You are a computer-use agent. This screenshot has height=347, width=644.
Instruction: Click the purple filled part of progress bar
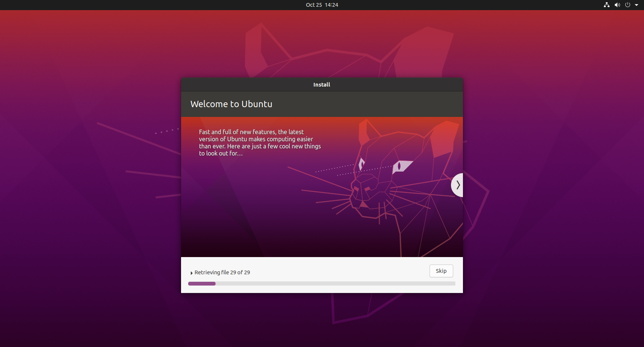coord(202,284)
